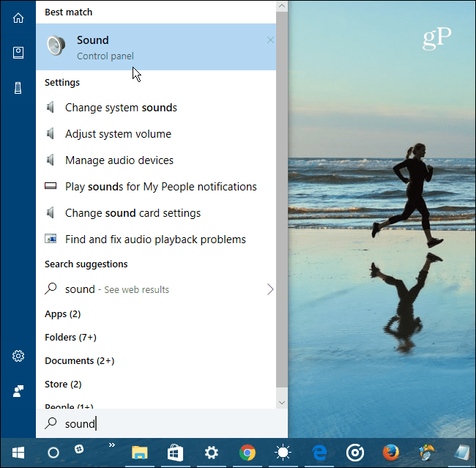This screenshot has height=468, width=476.
Task: Click icon beside Play sounds for My People
Action: tap(51, 186)
